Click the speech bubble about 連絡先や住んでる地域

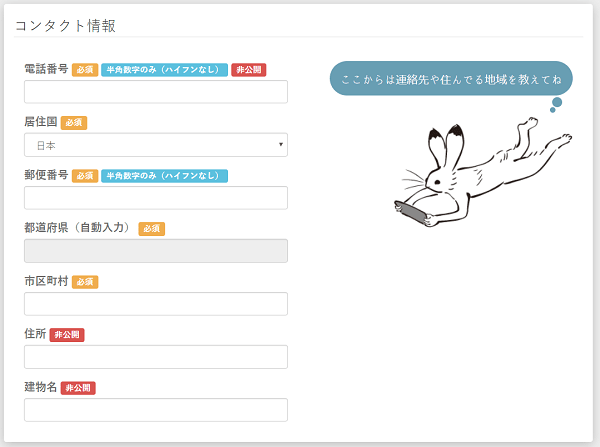[x=451, y=79]
